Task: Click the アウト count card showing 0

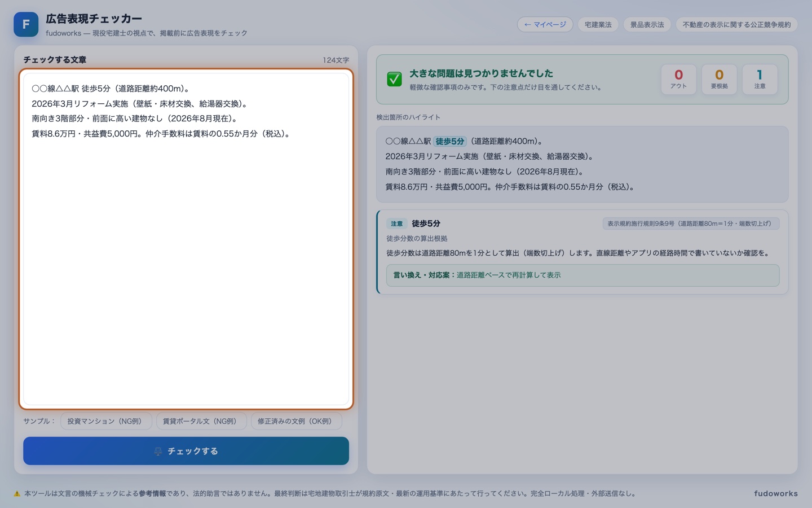Action: pos(678,79)
